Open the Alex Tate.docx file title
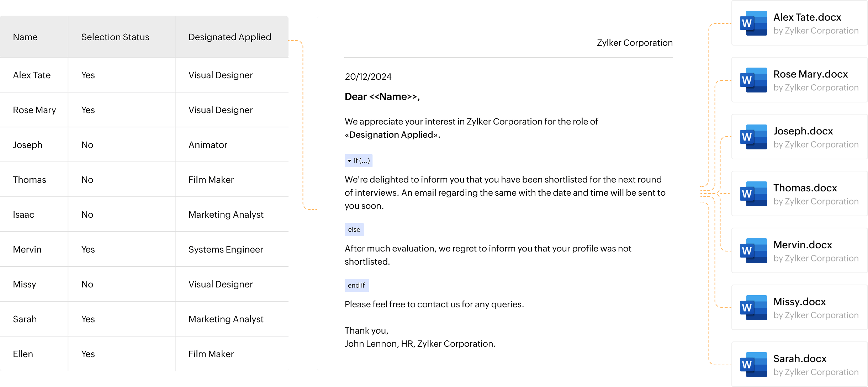868x387 pixels. point(807,17)
